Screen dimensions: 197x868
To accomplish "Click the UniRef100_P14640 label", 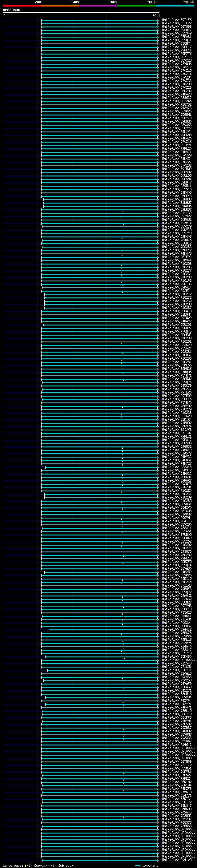I will coord(177,646).
